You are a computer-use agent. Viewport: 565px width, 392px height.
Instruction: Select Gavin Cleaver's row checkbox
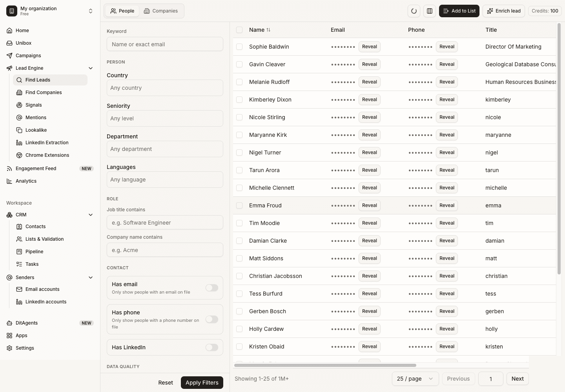pyautogui.click(x=239, y=64)
